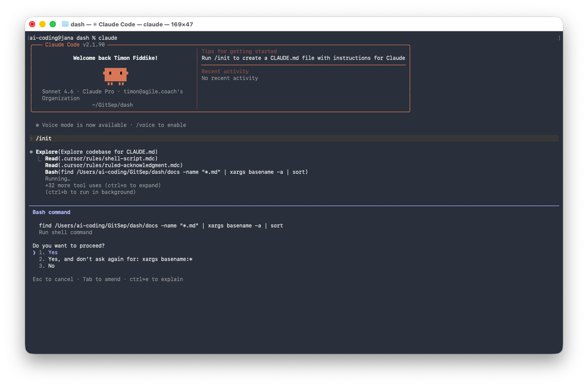The height and width of the screenshot is (387, 588).
Task: Click the ctrl+b run in background hint
Action: [90, 192]
